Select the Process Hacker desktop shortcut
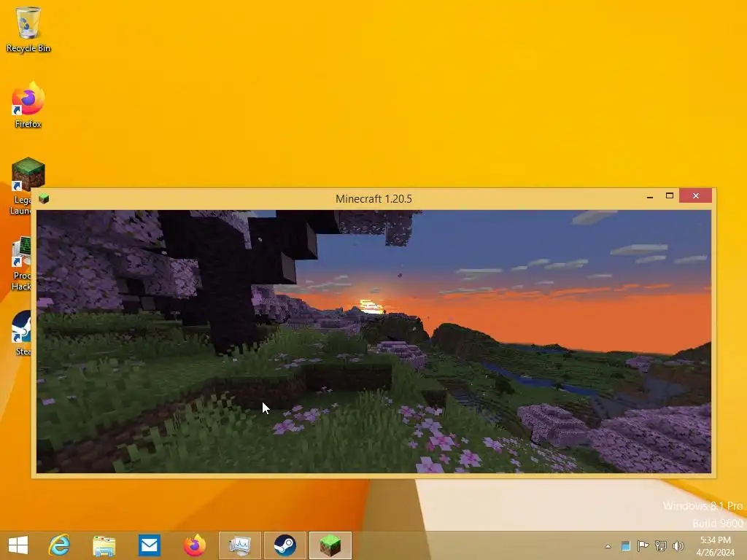The image size is (747, 560). [21, 263]
